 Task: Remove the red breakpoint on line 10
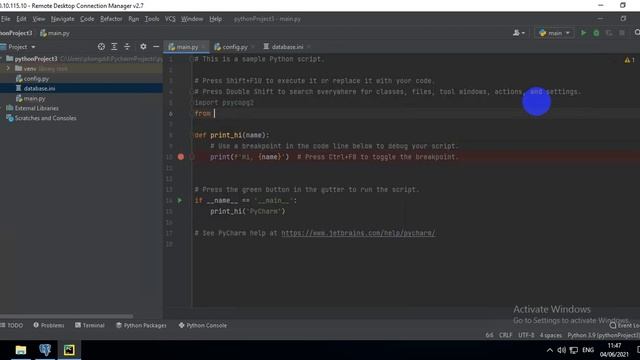[x=181, y=157]
